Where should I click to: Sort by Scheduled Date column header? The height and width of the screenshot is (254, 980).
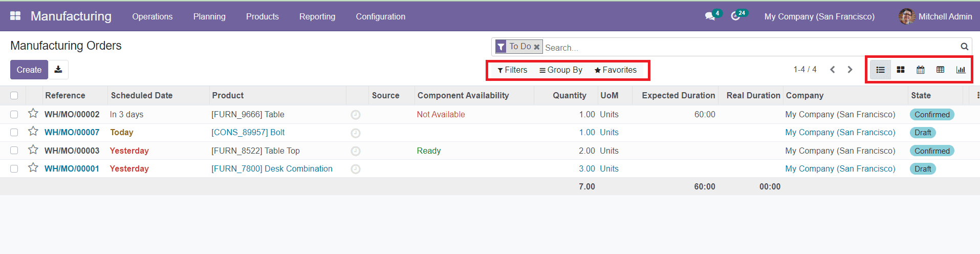142,96
